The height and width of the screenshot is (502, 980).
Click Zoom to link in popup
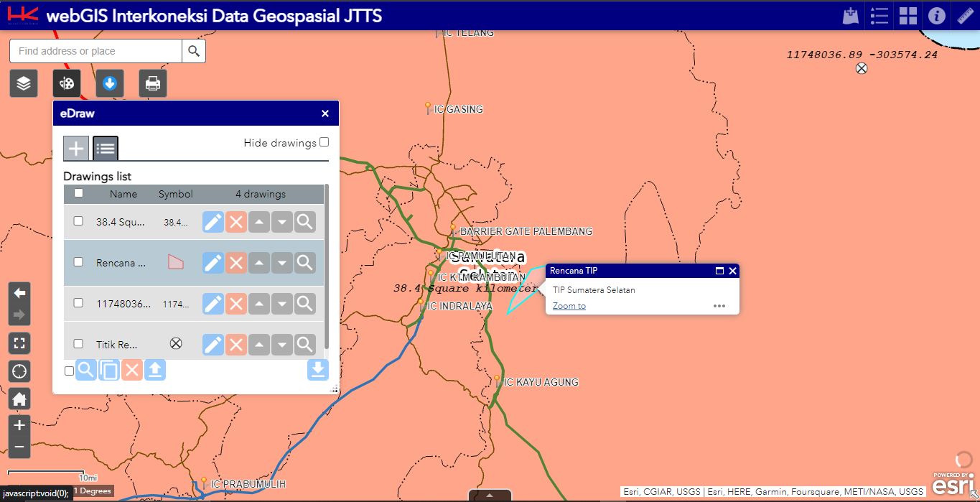click(x=569, y=306)
